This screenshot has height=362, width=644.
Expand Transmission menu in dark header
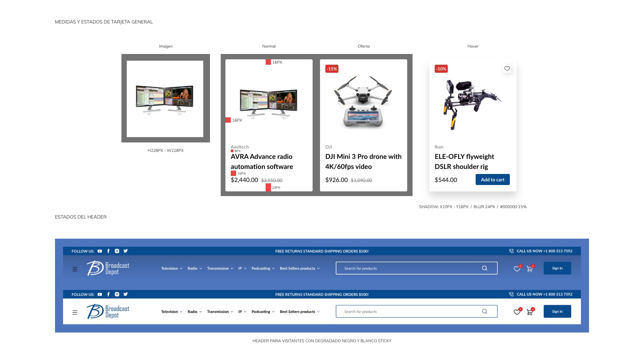coord(220,268)
